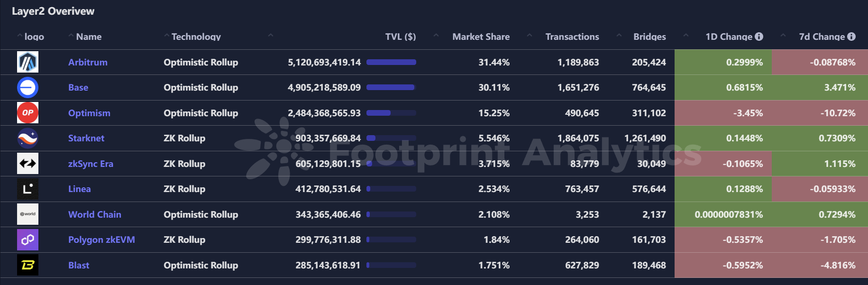Open the World Chain link

[95, 214]
